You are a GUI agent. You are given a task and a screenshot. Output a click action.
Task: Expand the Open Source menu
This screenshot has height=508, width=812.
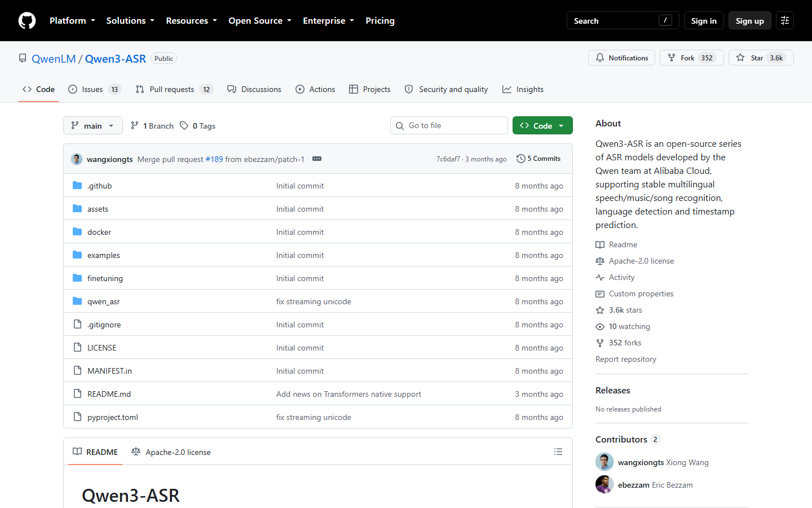260,21
